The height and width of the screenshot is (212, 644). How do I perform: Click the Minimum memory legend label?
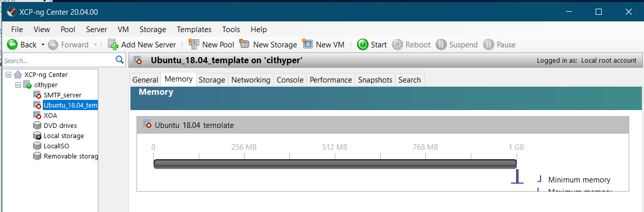[579, 179]
